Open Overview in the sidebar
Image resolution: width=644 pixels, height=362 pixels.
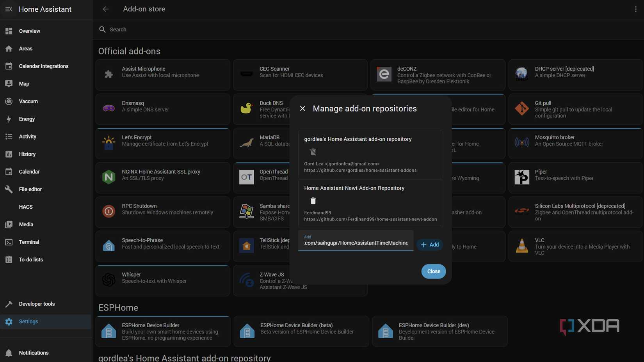(x=46, y=31)
